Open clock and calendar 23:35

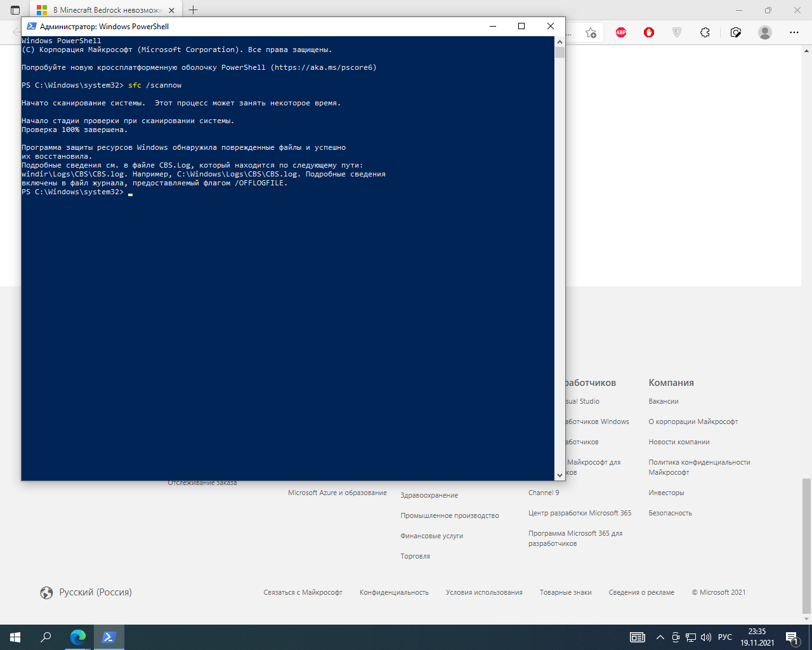click(x=757, y=637)
